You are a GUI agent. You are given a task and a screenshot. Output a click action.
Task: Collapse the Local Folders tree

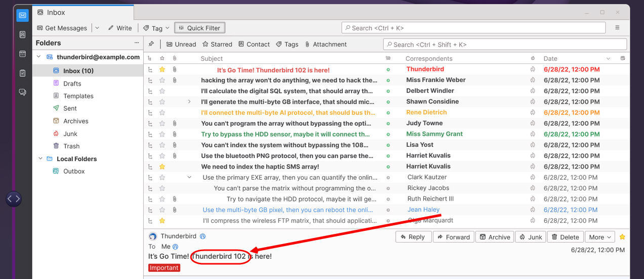[41, 158]
